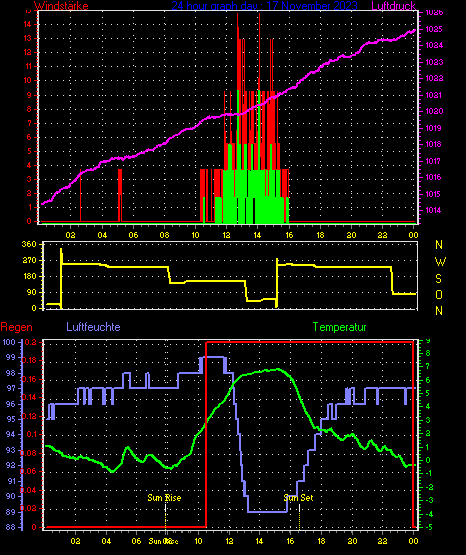The height and width of the screenshot is (555, 466).
Task: Click rain axis value 0.1
Action: [x=32, y=434]
